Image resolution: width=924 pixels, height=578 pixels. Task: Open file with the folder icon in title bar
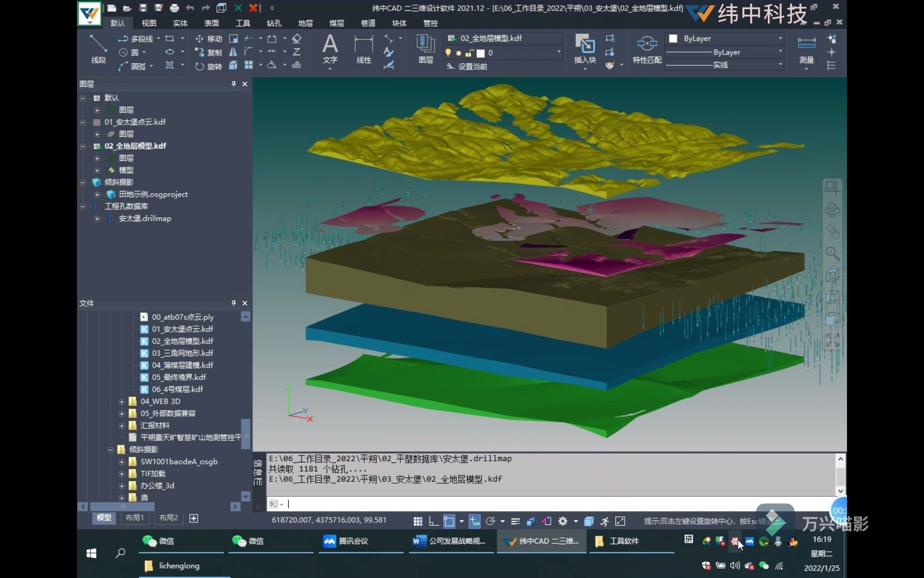(127, 8)
